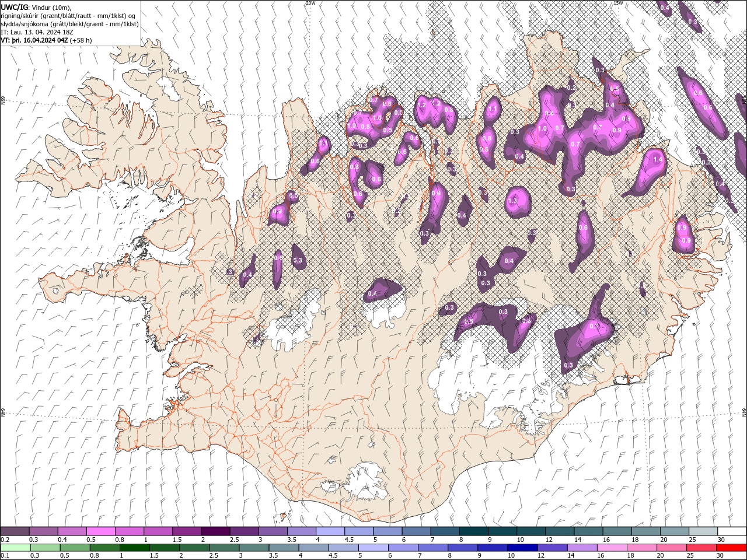Screen dimensions: 747x560
Task: Pick the crimson 25 swatch on rain scale
Action: 702,548
